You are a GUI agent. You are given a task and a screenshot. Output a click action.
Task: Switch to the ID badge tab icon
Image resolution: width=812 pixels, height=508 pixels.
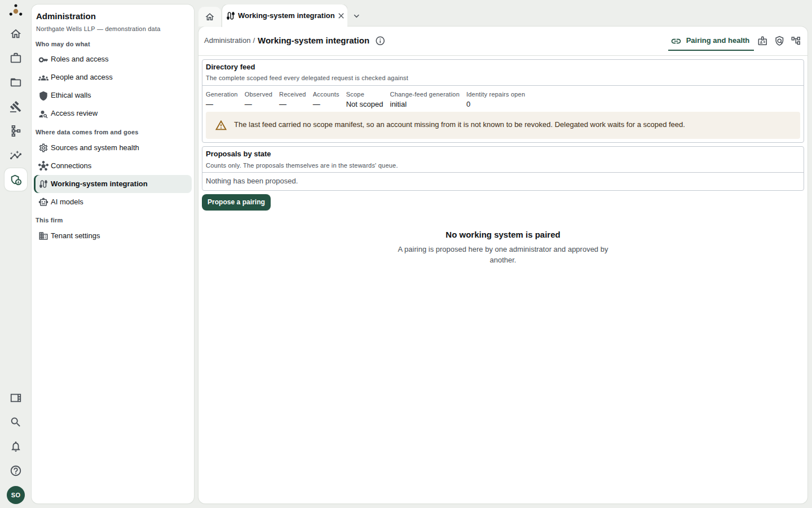pyautogui.click(x=762, y=41)
